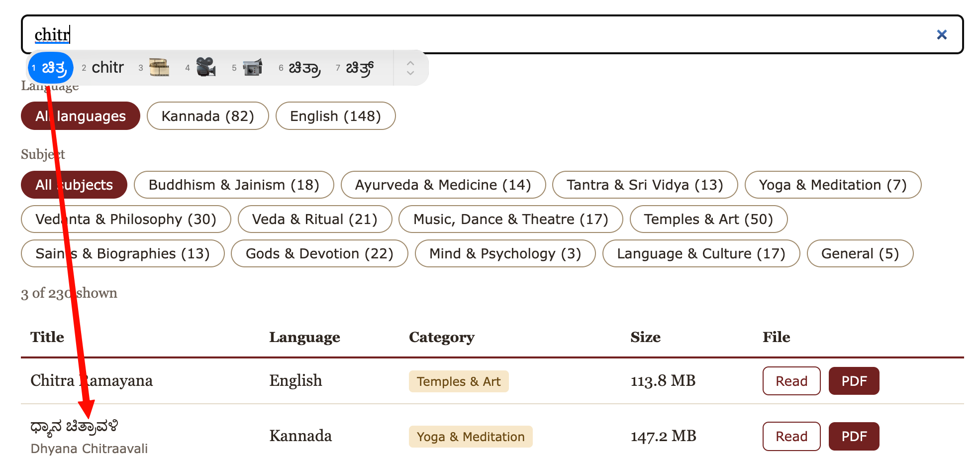This screenshot has width=980, height=465.
Task: Click the Title column header
Action: point(47,337)
